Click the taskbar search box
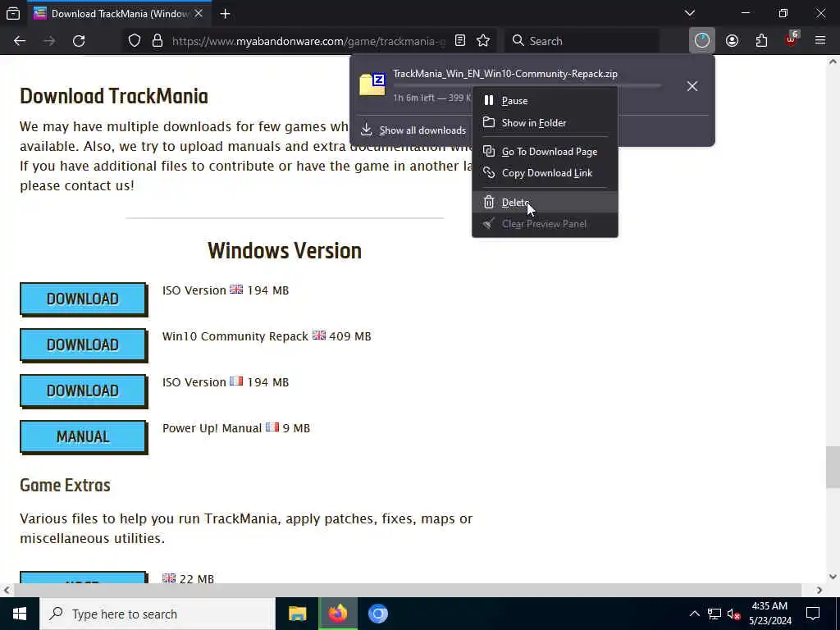This screenshot has height=630, width=840. pos(157,614)
